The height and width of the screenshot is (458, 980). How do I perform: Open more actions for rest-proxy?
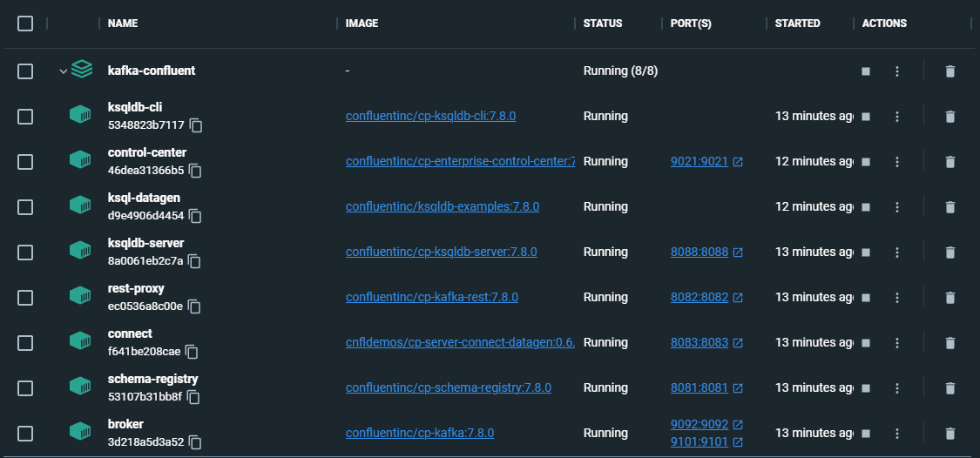tap(897, 298)
